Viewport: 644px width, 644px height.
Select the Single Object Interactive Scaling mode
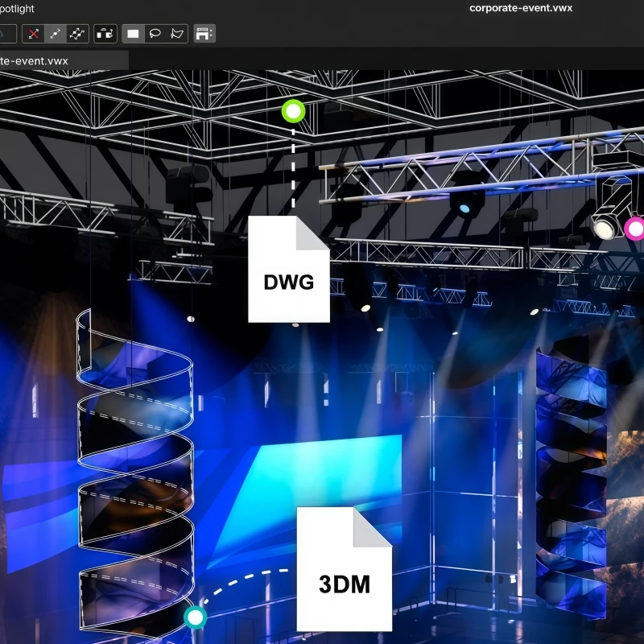(55, 34)
